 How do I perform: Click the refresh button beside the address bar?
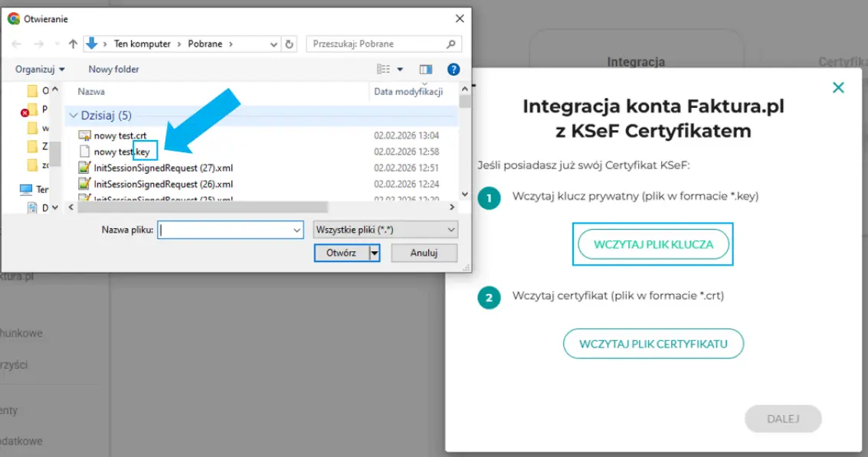[289, 44]
